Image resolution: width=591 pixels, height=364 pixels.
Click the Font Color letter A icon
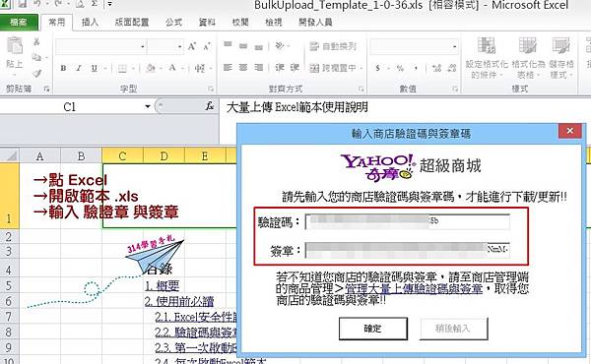tap(172, 68)
